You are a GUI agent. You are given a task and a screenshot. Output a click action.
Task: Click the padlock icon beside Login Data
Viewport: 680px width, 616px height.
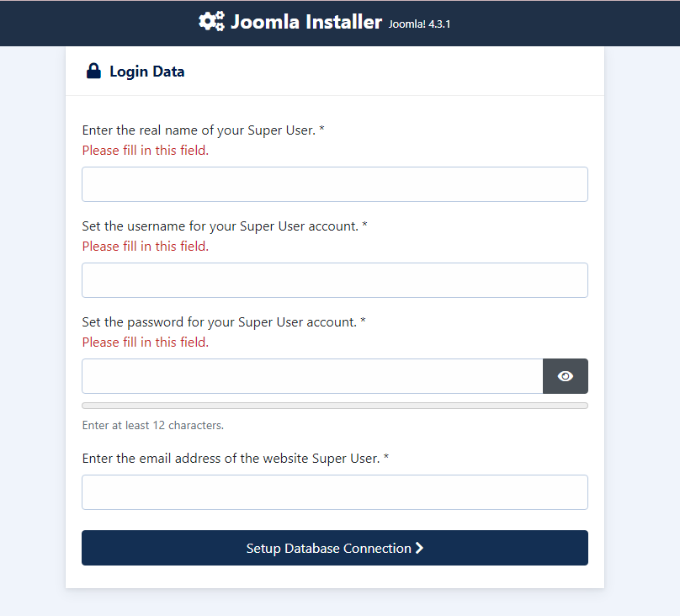pos(93,72)
